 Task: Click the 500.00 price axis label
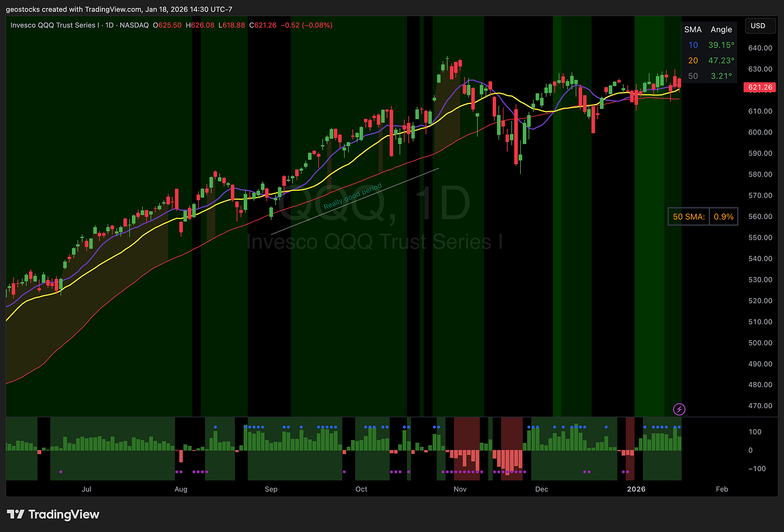[760, 342]
